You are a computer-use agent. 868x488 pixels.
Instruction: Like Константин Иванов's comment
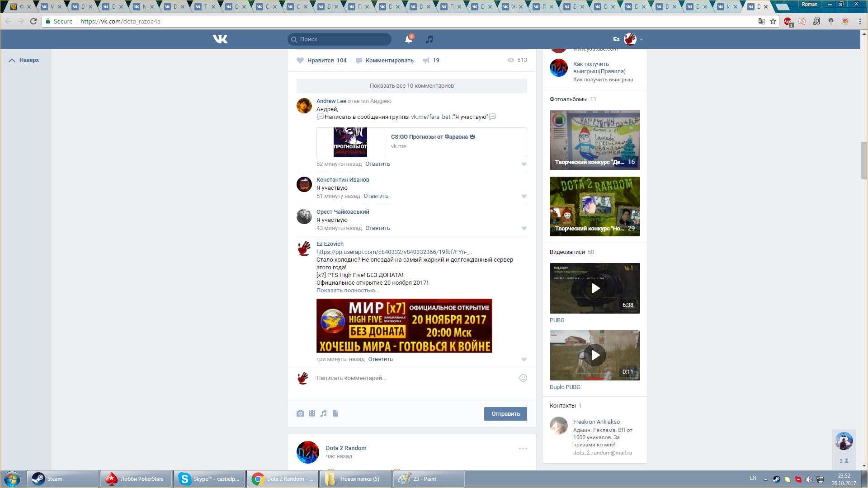tap(524, 196)
